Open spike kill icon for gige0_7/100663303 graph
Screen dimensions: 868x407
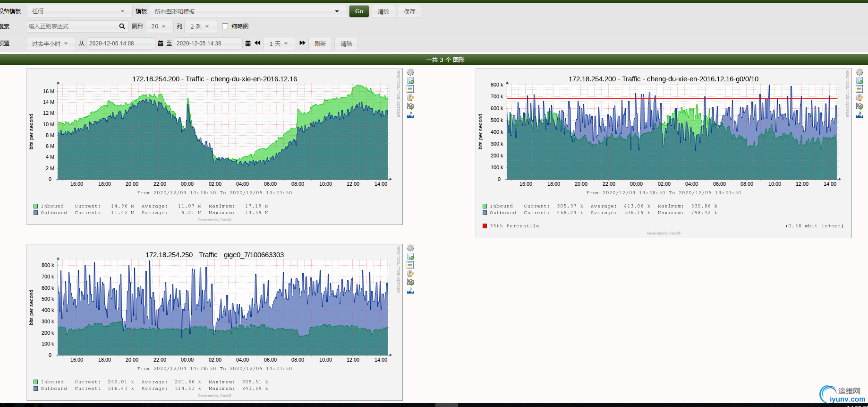point(410,291)
